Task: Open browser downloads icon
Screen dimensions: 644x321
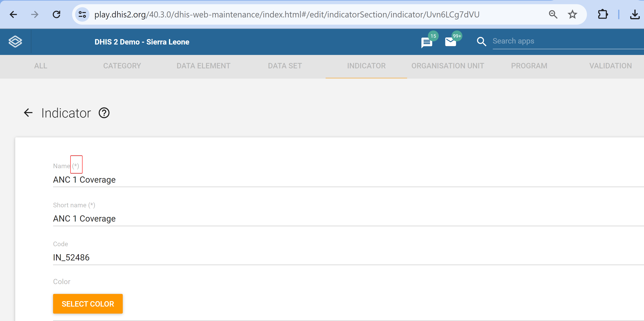Action: (635, 14)
